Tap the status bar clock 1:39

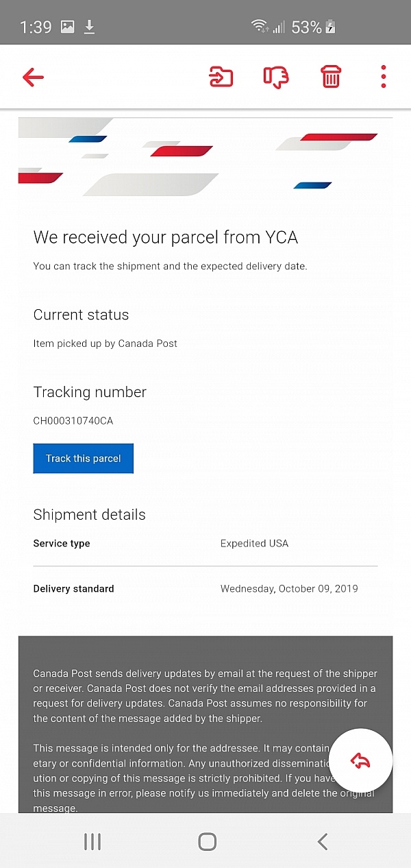point(36,27)
